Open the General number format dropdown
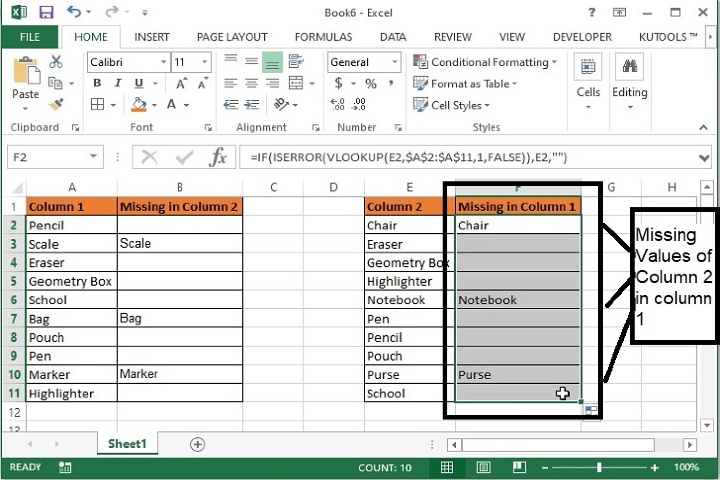This screenshot has height=480, width=720. click(397, 62)
